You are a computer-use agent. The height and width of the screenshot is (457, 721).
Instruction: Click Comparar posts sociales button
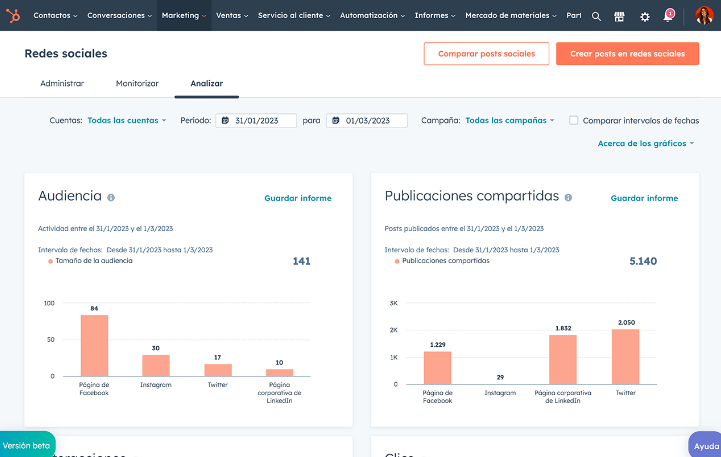point(486,54)
